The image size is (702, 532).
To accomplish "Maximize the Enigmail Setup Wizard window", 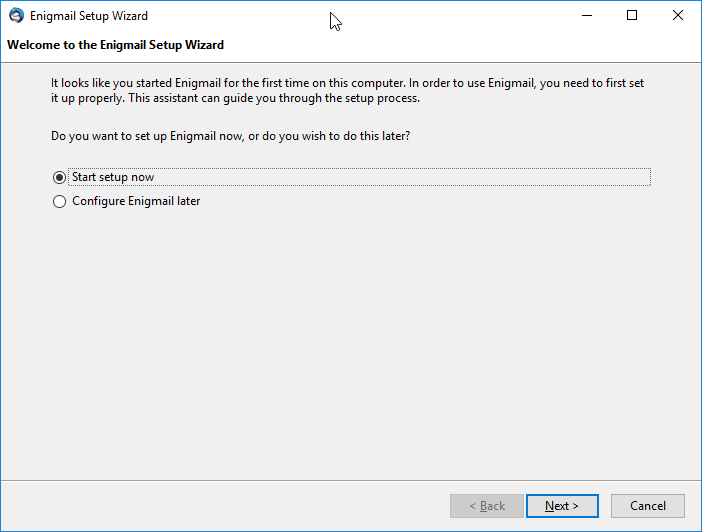I will point(632,16).
